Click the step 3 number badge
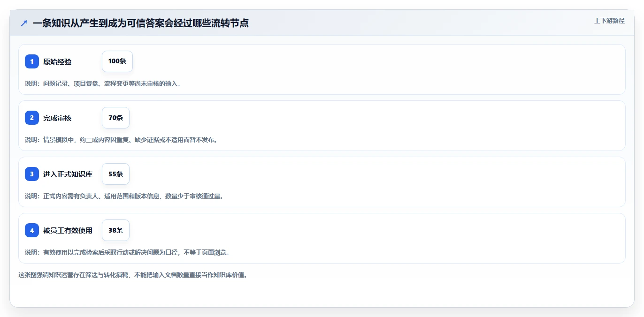The height and width of the screenshot is (317, 644). pos(32,174)
